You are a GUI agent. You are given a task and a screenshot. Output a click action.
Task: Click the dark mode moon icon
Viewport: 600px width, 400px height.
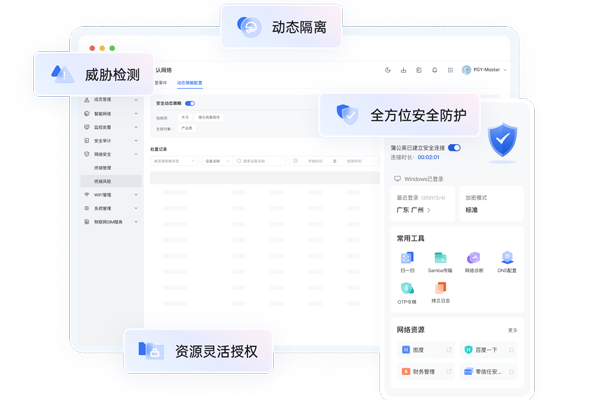[x=388, y=70]
